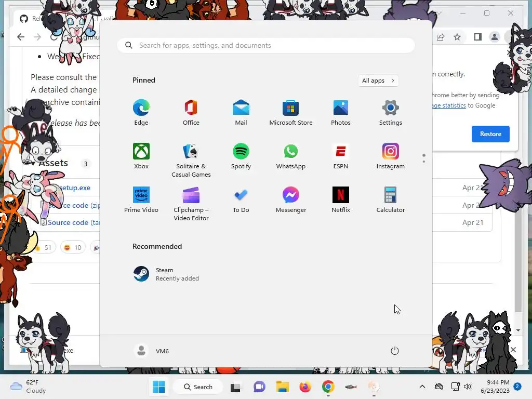Click the Windows Start button on taskbar
Screen dimensions: 532x399
pos(159,387)
